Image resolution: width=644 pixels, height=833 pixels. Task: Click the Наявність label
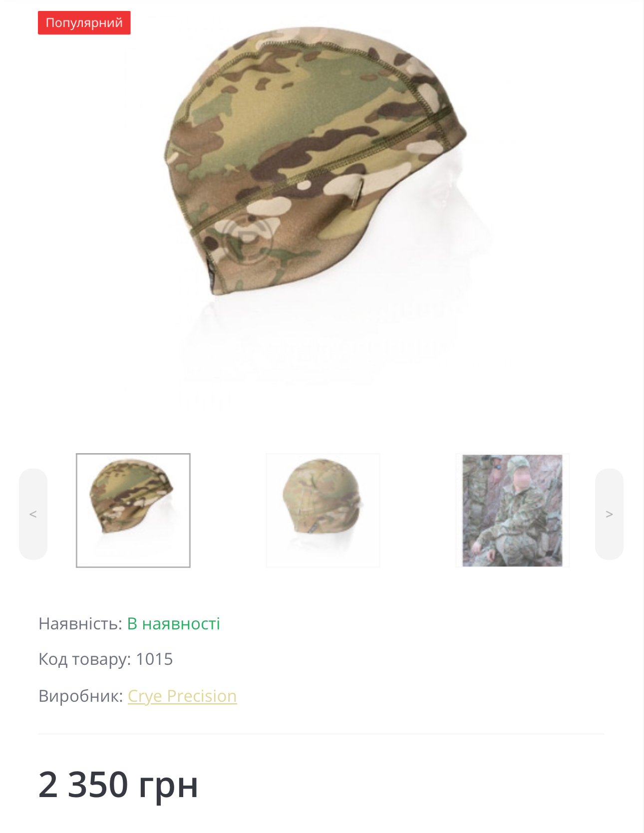pyautogui.click(x=80, y=624)
